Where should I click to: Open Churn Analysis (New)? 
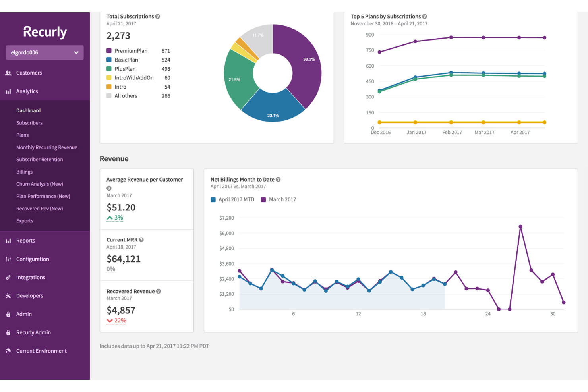pos(40,184)
